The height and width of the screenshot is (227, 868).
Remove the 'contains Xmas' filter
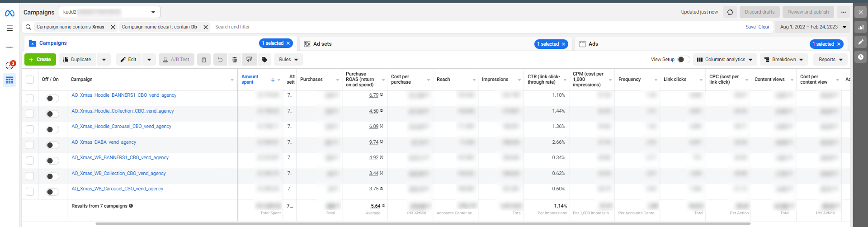(113, 27)
